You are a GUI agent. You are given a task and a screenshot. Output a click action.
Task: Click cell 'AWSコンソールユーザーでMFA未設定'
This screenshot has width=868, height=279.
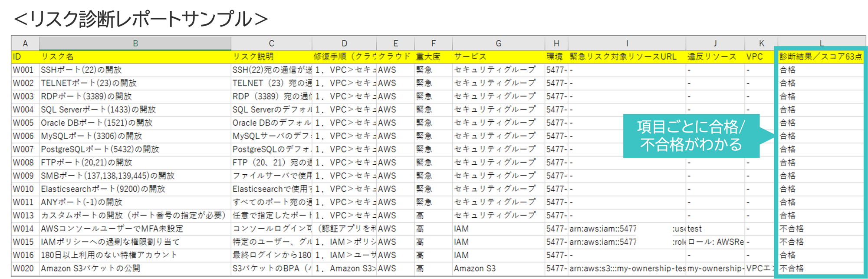135,229
